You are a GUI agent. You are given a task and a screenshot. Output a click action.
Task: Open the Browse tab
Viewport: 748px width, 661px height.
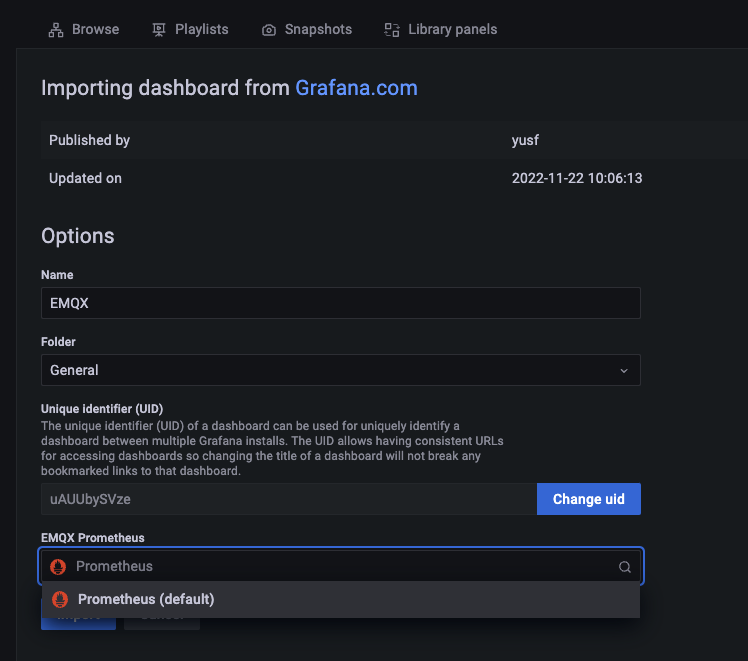click(x=94, y=30)
